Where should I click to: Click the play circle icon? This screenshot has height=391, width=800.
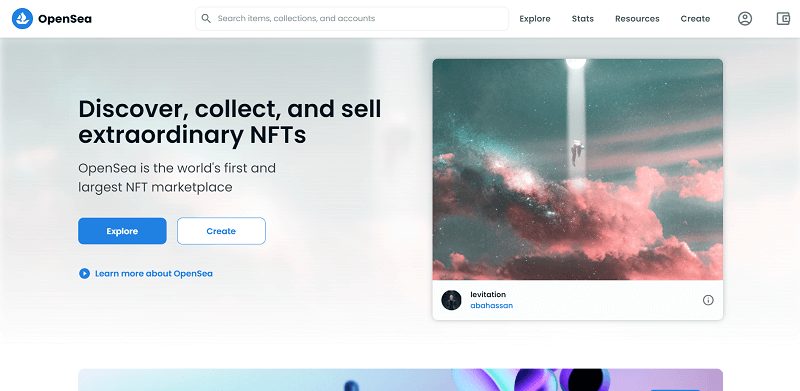pyautogui.click(x=84, y=274)
